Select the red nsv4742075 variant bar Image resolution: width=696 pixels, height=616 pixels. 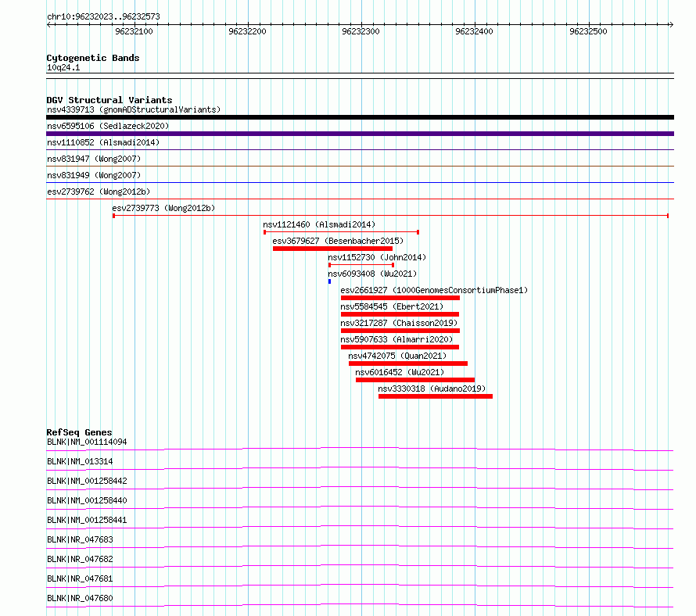pyautogui.click(x=408, y=364)
